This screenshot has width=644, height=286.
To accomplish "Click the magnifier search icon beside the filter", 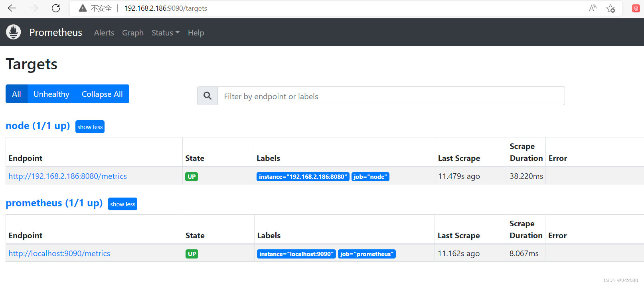I will [x=207, y=96].
